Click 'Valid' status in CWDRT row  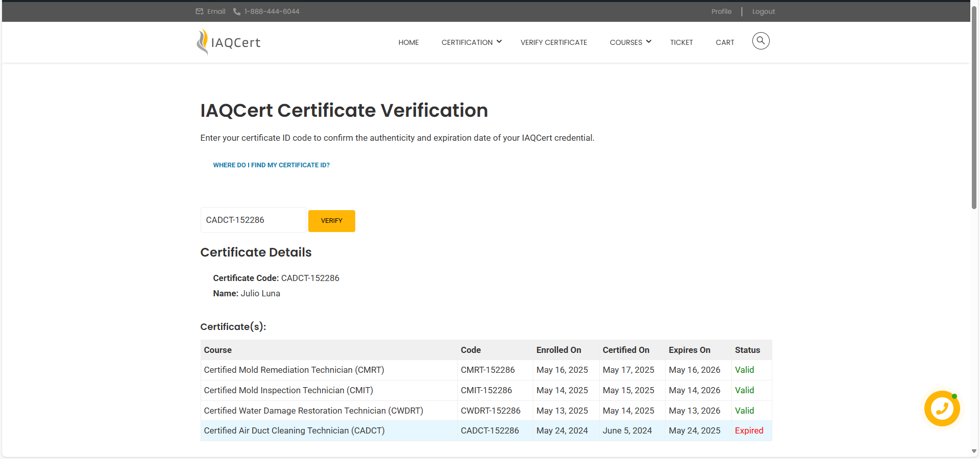point(744,411)
